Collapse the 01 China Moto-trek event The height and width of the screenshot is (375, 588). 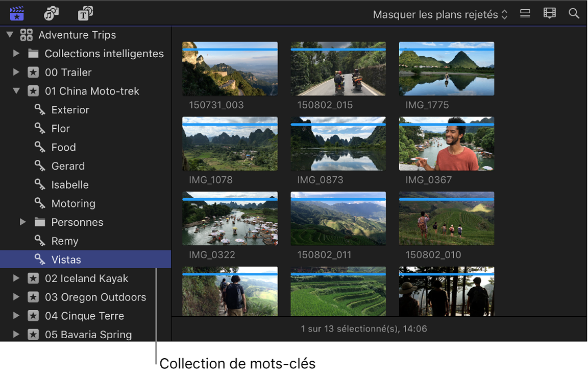pyautogui.click(x=15, y=90)
